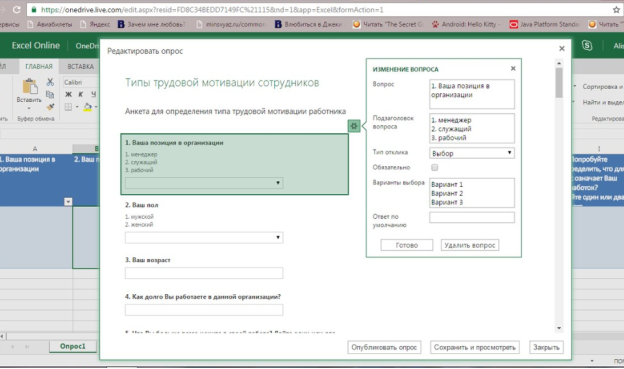
Task: Open the fill color dropdown arrow
Action: (96, 107)
